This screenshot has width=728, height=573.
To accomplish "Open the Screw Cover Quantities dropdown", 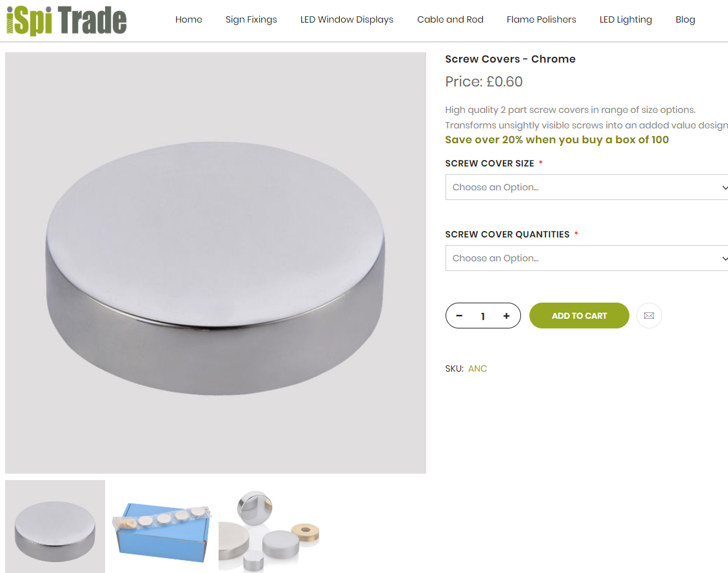I will (x=586, y=258).
